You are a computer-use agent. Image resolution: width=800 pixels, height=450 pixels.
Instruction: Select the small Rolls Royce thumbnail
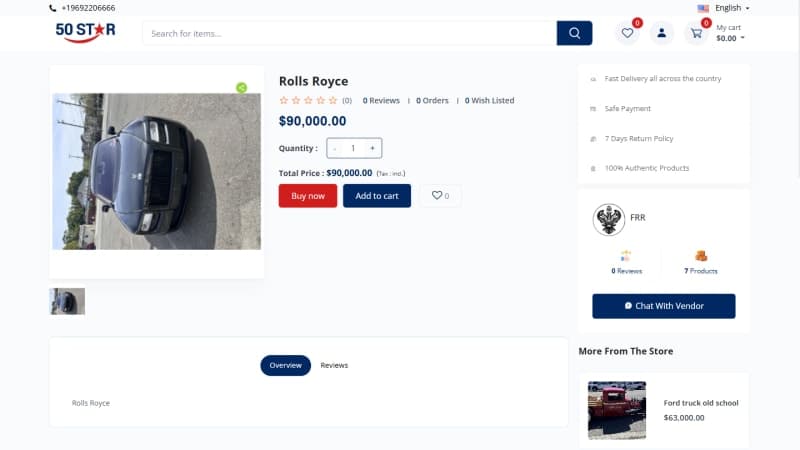[67, 301]
